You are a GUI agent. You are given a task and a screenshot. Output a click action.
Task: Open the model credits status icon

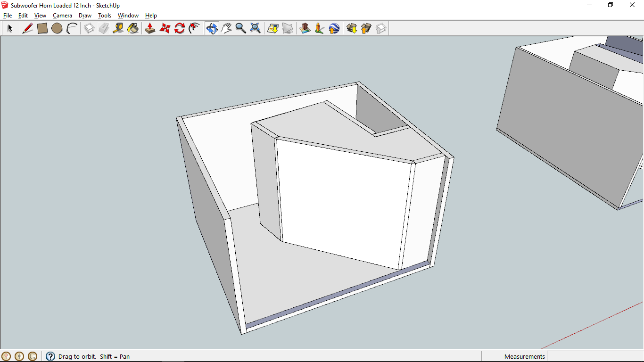[19, 356]
